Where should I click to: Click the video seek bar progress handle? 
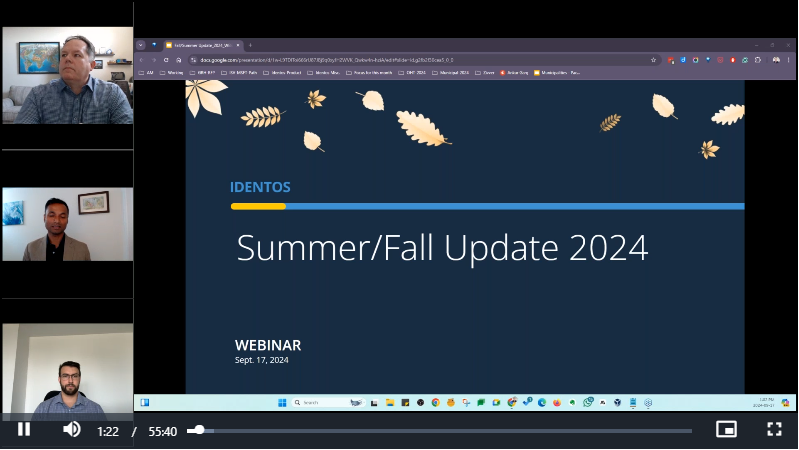199,430
